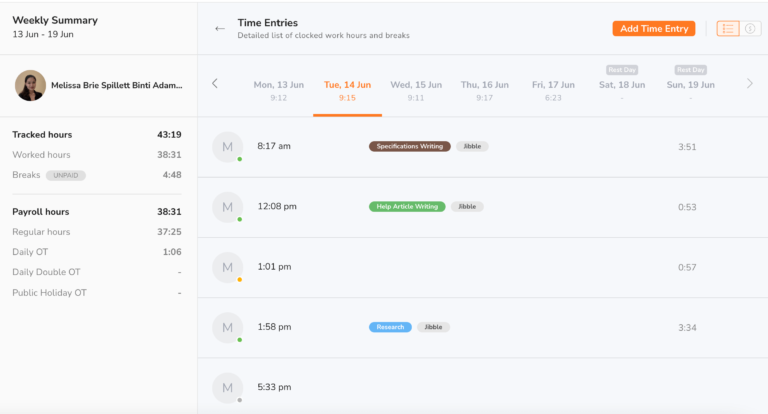
Task: Click the avatar for the 8:17 am entry
Action: point(227,147)
